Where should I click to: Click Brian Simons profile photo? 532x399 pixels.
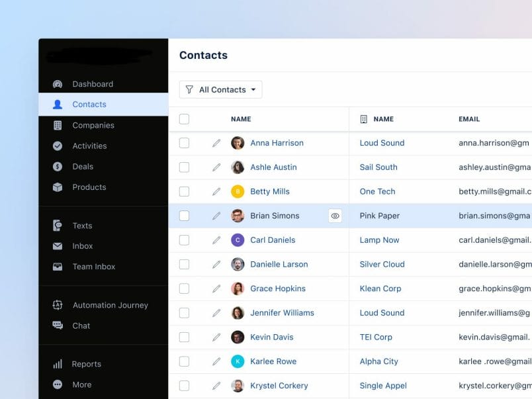pos(238,216)
